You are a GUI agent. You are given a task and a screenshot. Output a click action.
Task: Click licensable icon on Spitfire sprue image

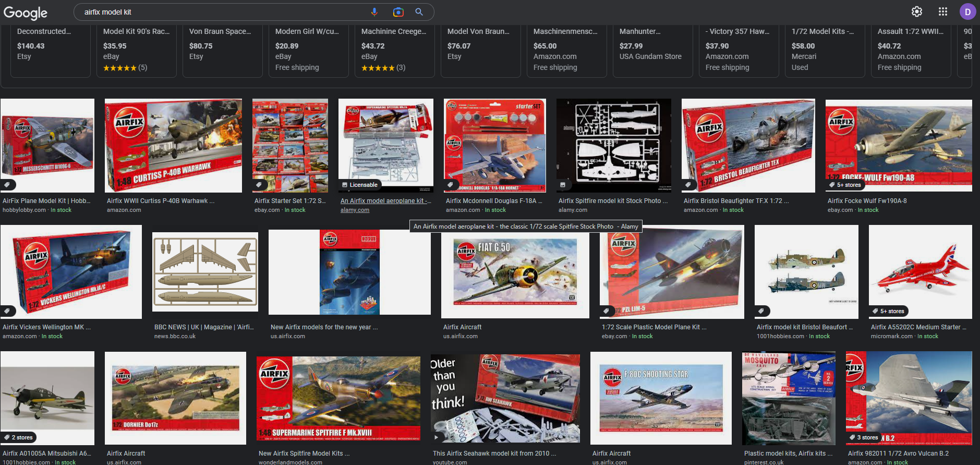[563, 185]
